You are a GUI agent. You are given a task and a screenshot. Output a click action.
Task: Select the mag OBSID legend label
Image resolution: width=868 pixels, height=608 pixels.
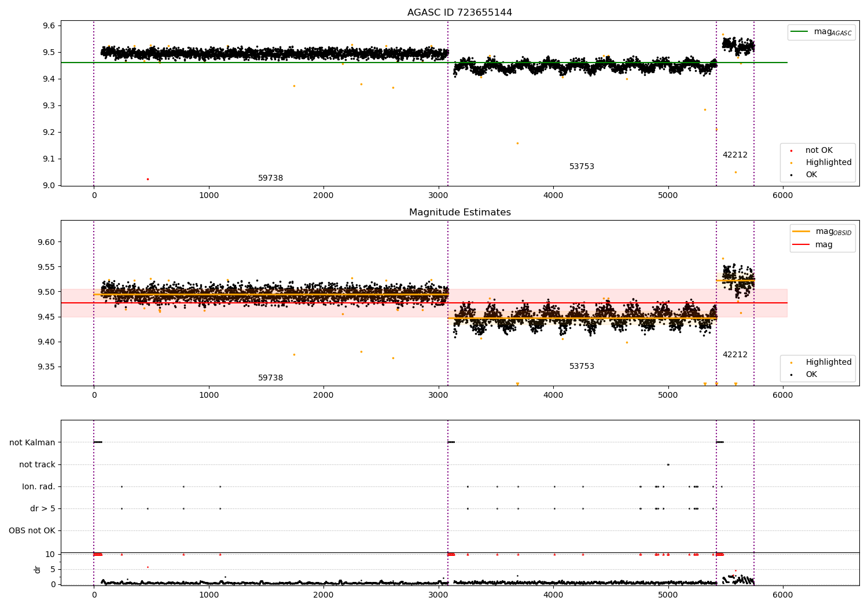[x=833, y=232]
